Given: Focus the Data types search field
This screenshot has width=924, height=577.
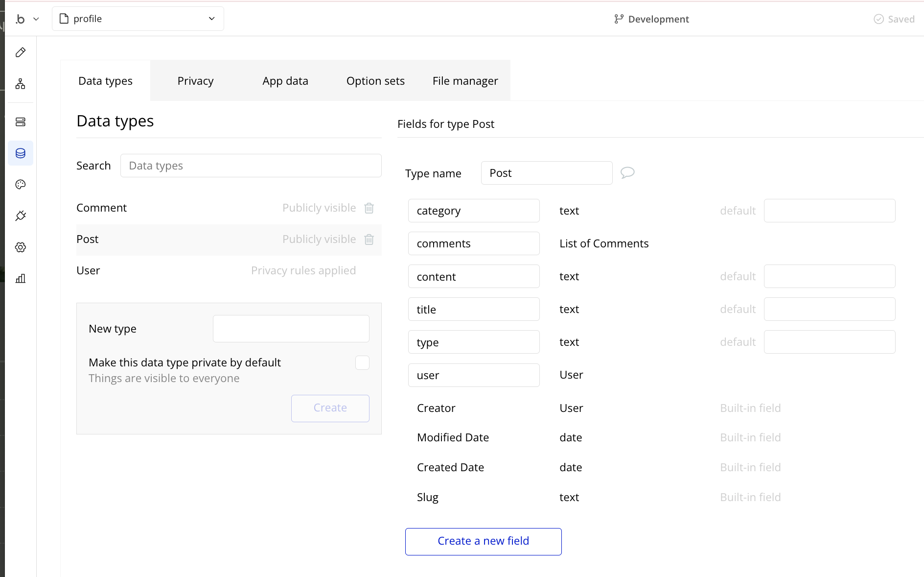Looking at the screenshot, I should point(251,166).
